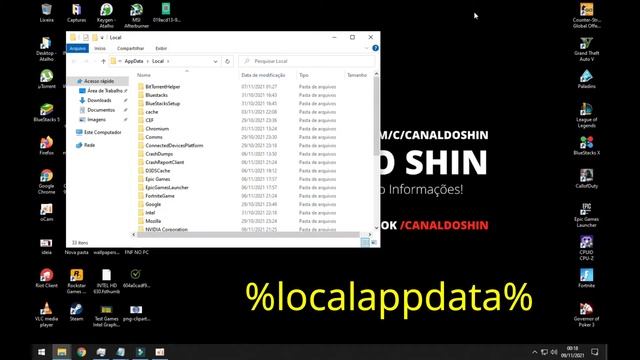Launch BlueStacks X desktop icon
640x360 pixels.
pyautogui.click(x=587, y=145)
